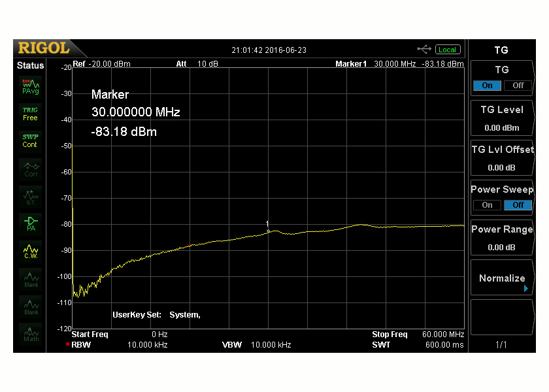Click the Stop Freq 60.000 MHz value
This screenshot has width=549, height=392.
pyautogui.click(x=444, y=335)
